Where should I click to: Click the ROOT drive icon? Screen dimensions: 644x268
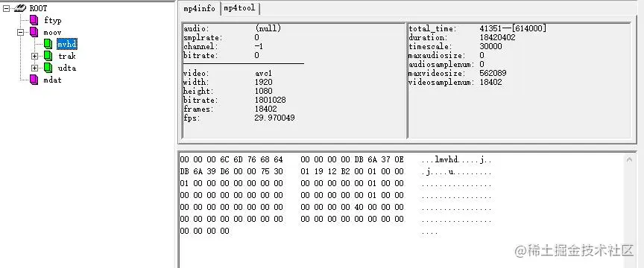pyautogui.click(x=20, y=8)
